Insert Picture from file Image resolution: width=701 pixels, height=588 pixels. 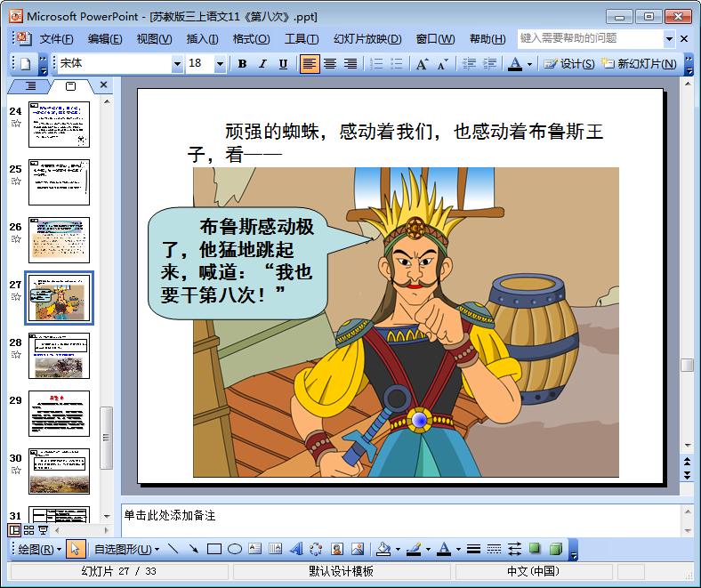pyautogui.click(x=358, y=549)
